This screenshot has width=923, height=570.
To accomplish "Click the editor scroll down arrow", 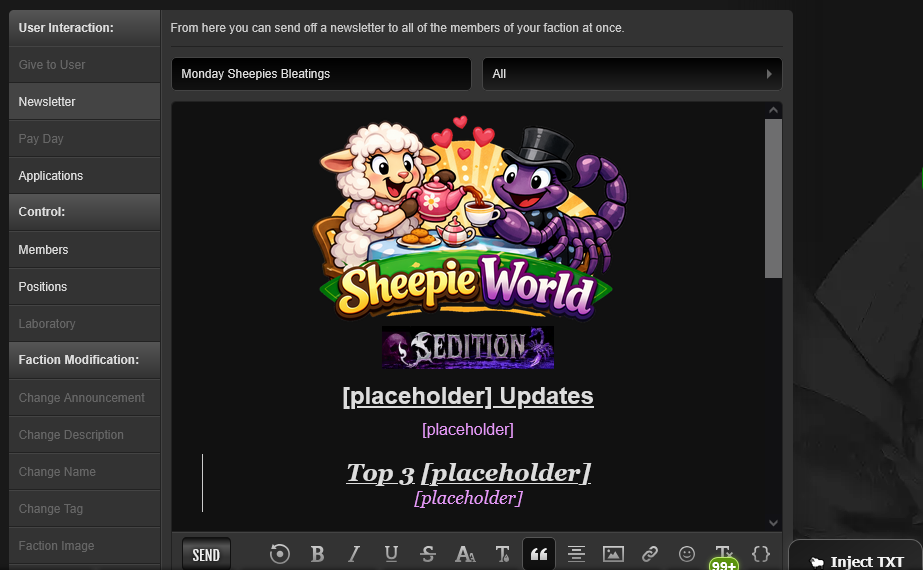I will (x=773, y=522).
